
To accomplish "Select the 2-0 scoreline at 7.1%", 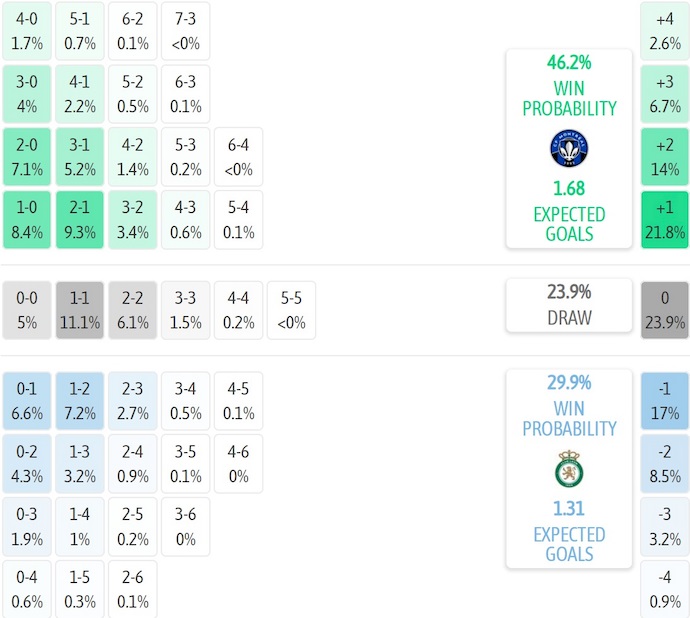I will pos(28,157).
